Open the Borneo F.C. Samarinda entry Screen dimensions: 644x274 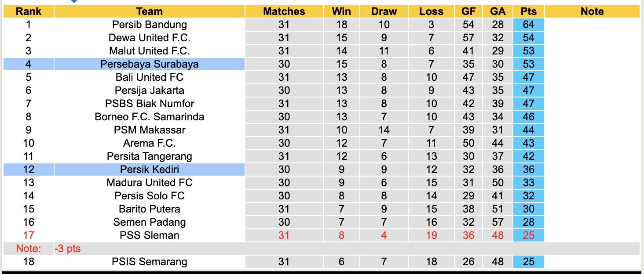(x=149, y=117)
